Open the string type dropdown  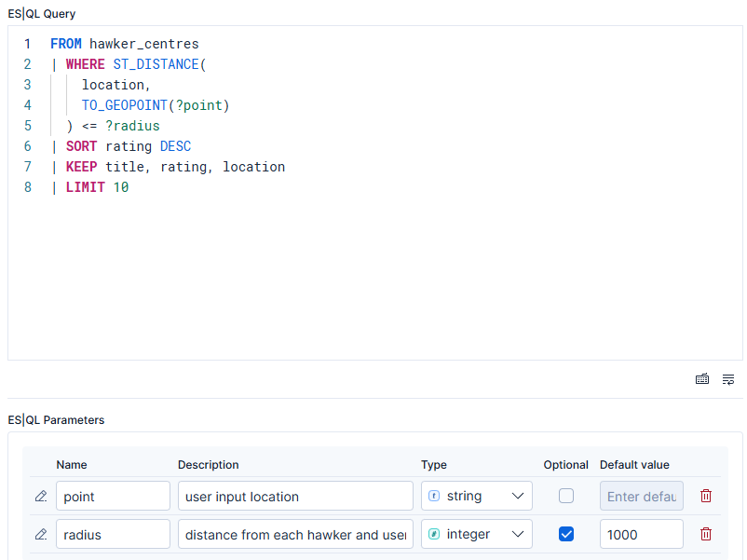(476, 496)
